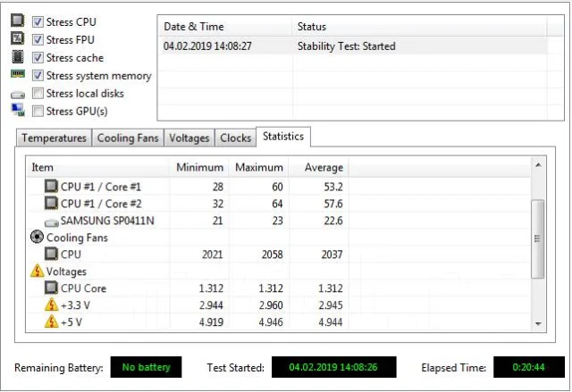Image resolution: width=572 pixels, height=392 pixels.
Task: Open the Cooling Fans tab
Action: click(128, 138)
